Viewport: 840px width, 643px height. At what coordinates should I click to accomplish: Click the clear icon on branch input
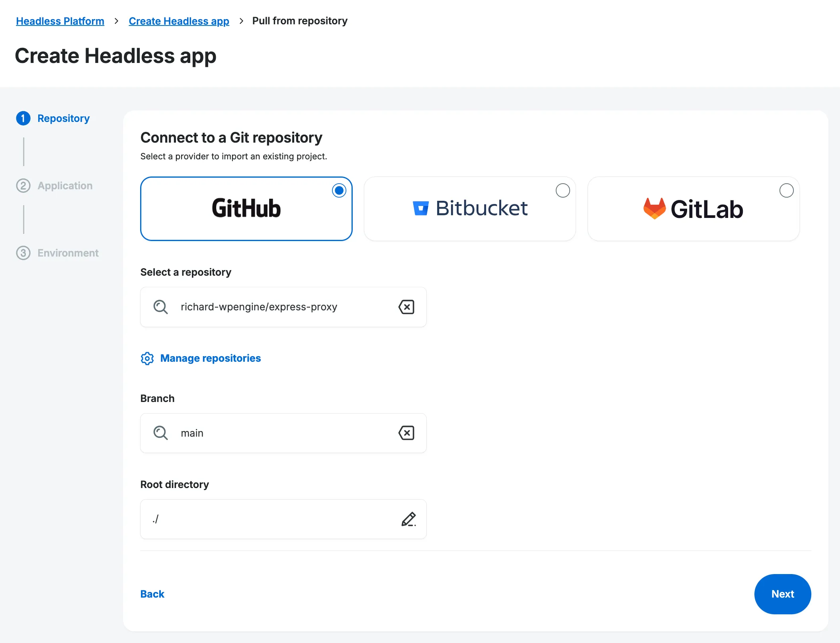[408, 433]
